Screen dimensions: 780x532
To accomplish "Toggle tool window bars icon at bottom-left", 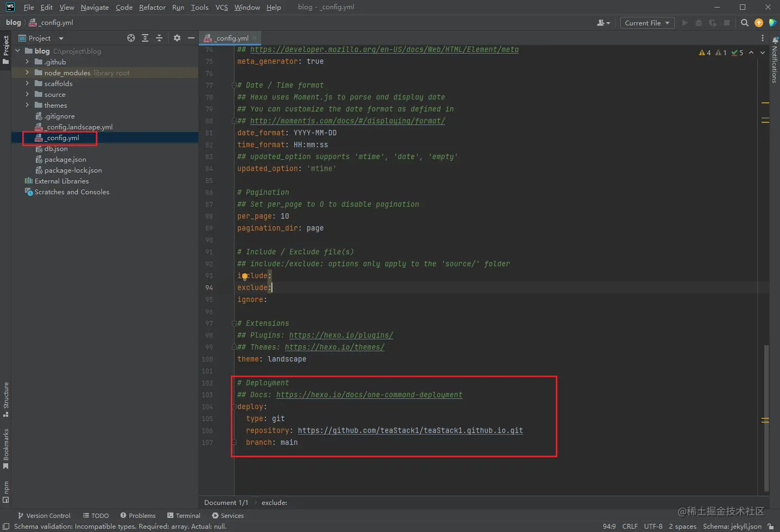I will [x=6, y=526].
